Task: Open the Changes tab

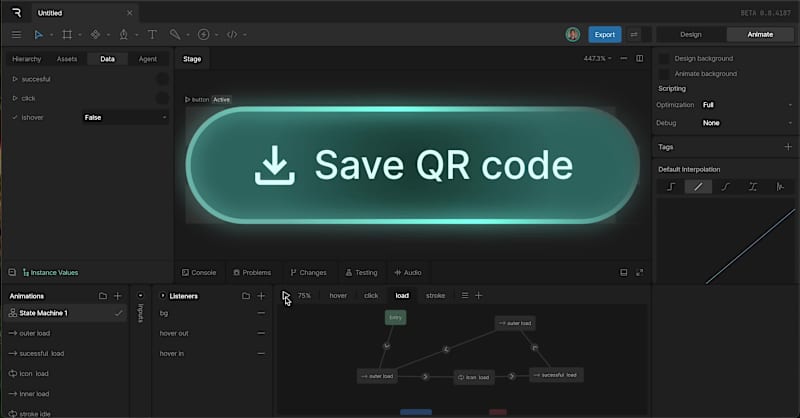Action: pyautogui.click(x=308, y=273)
